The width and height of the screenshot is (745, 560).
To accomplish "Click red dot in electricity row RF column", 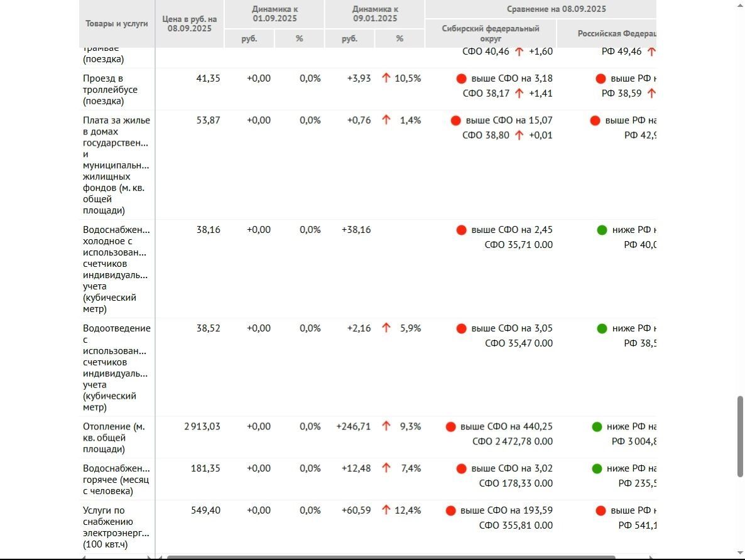I will click(601, 510).
